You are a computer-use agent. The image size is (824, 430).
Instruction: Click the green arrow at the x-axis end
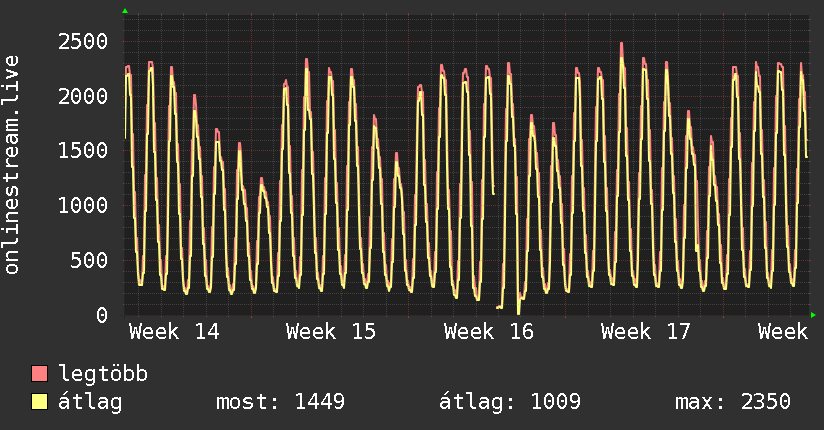[x=813, y=315]
